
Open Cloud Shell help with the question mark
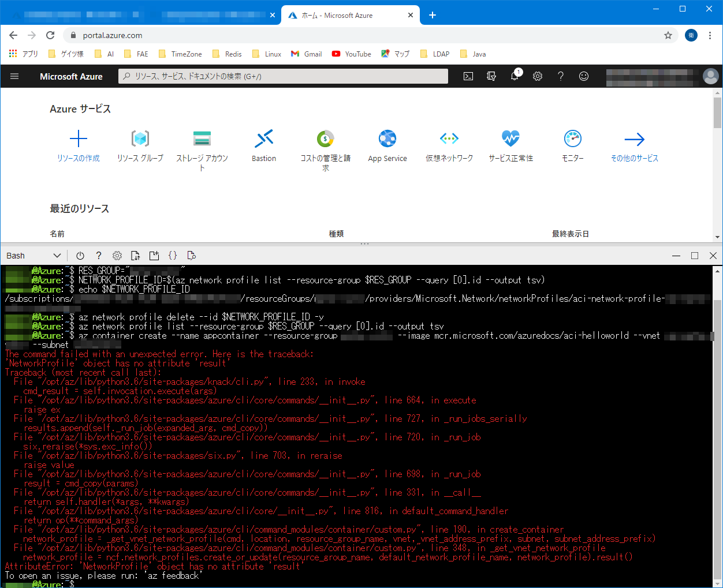coord(99,255)
